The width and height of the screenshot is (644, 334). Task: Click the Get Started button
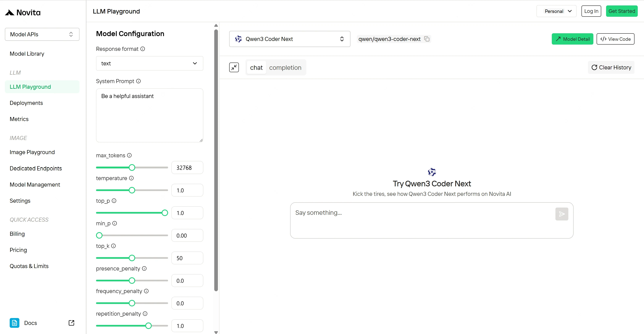coord(622,11)
